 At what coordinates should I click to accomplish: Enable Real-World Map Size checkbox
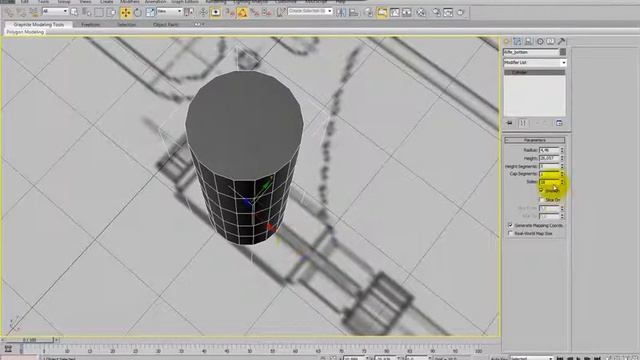[x=510, y=233]
